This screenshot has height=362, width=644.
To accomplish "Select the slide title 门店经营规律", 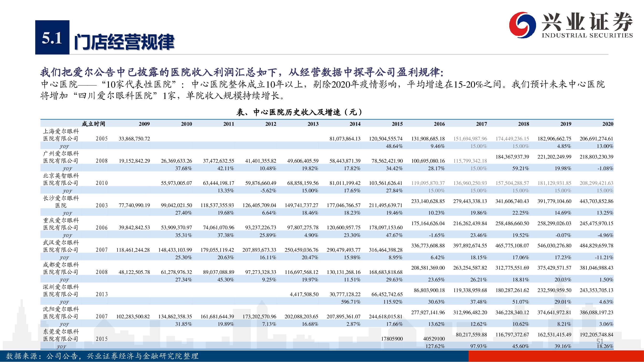I will [124, 42].
